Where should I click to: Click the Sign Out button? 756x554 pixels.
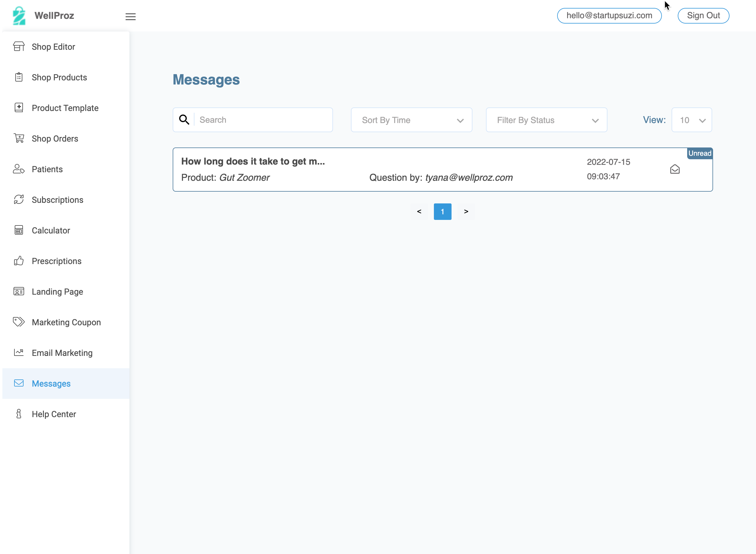coord(703,15)
